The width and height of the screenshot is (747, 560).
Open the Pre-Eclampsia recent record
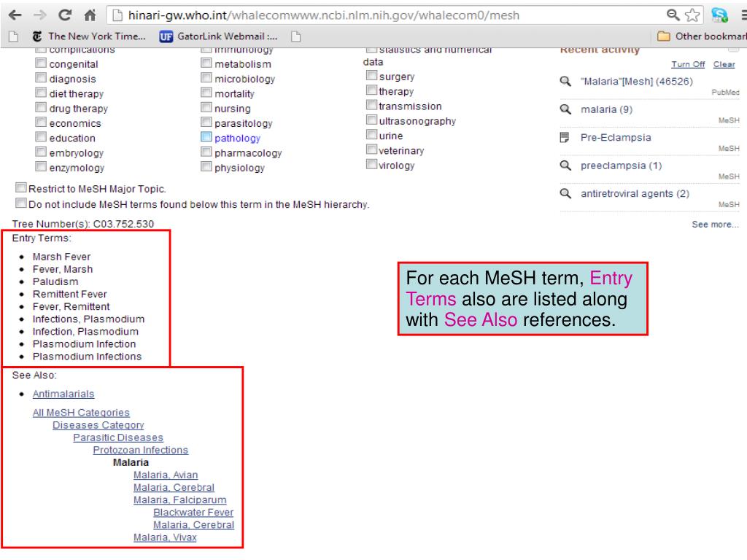click(x=616, y=138)
